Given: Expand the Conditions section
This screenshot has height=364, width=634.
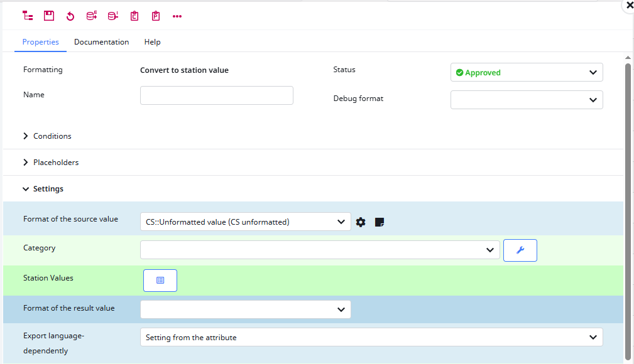Looking at the screenshot, I should coord(52,136).
